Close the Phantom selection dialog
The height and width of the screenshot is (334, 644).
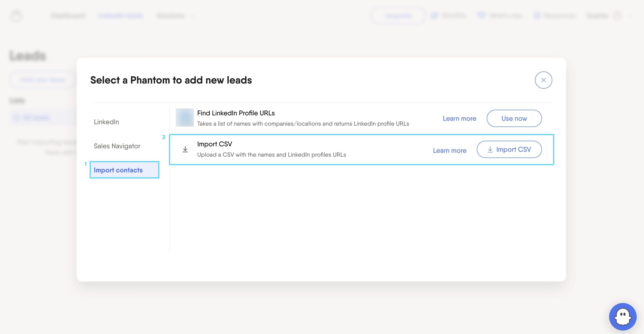(543, 80)
